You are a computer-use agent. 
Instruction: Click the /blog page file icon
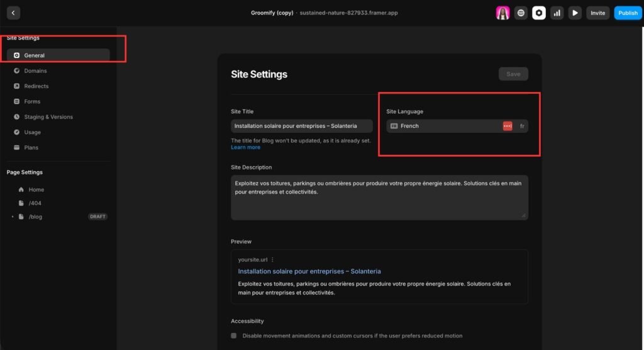click(x=21, y=217)
